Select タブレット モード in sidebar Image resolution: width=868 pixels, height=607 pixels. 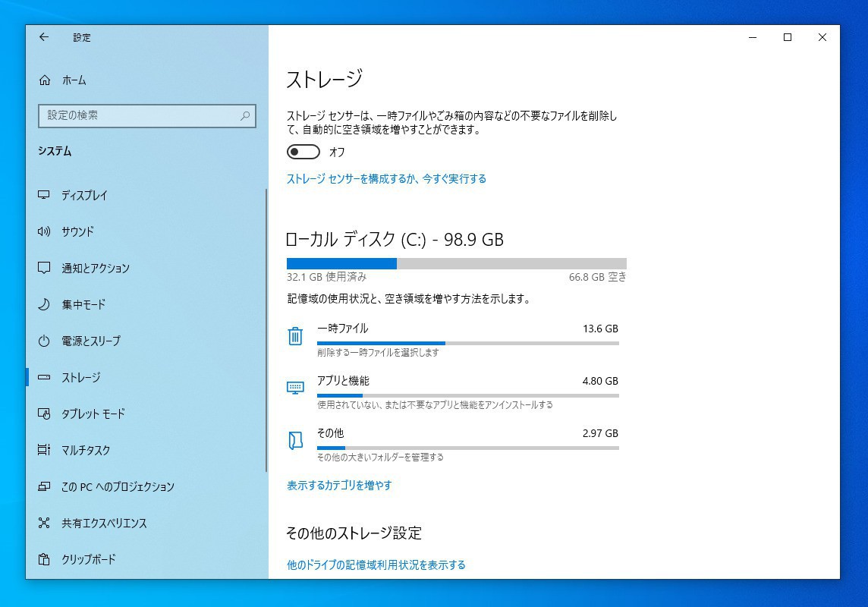pos(146,414)
